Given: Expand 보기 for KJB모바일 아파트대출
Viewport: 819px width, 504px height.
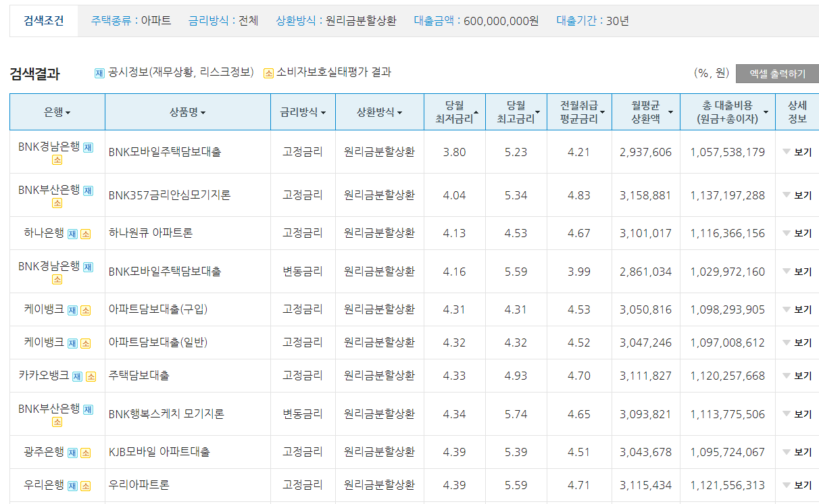Looking at the screenshot, I should [x=797, y=452].
